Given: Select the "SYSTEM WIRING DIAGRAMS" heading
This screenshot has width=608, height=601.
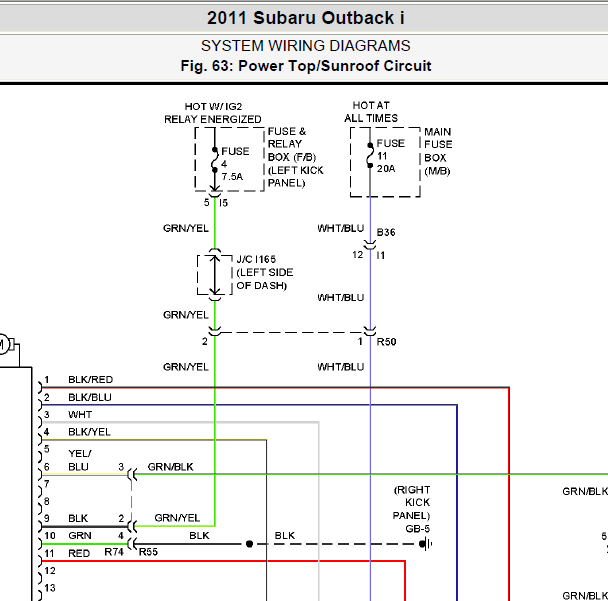Looking at the screenshot, I should point(306,46).
